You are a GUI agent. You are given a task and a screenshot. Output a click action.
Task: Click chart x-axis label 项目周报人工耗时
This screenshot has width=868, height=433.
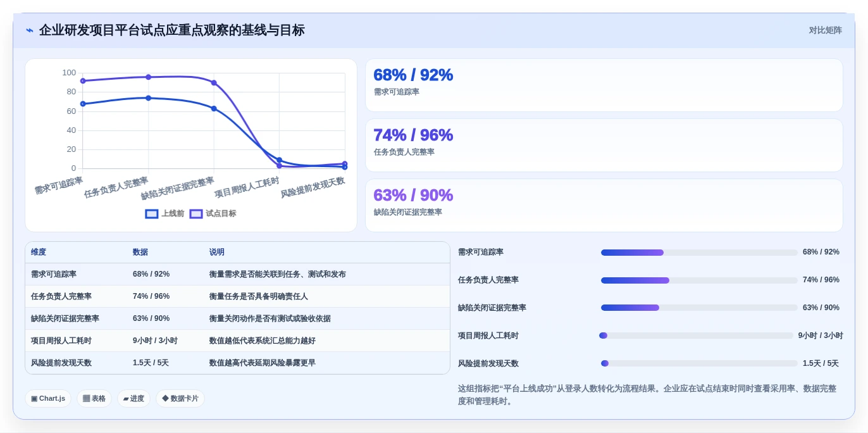tap(247, 188)
